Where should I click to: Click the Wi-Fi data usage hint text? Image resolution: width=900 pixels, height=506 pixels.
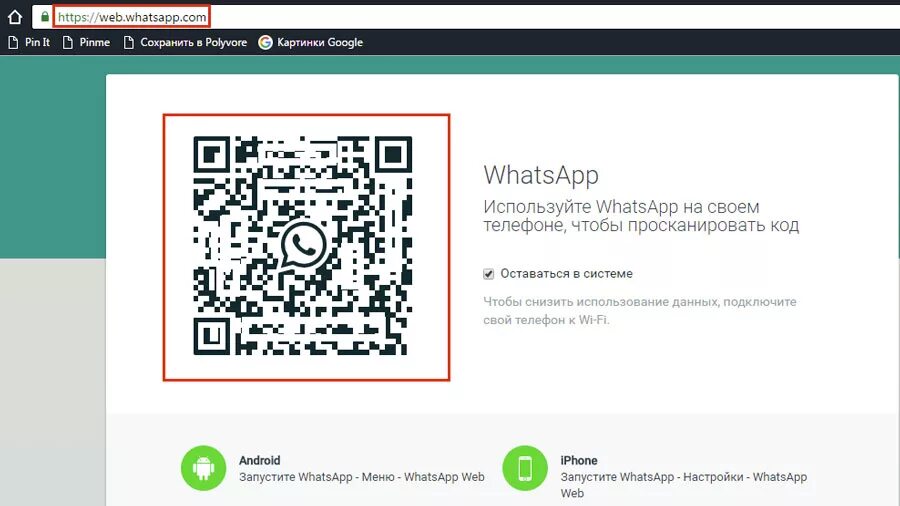pos(640,310)
